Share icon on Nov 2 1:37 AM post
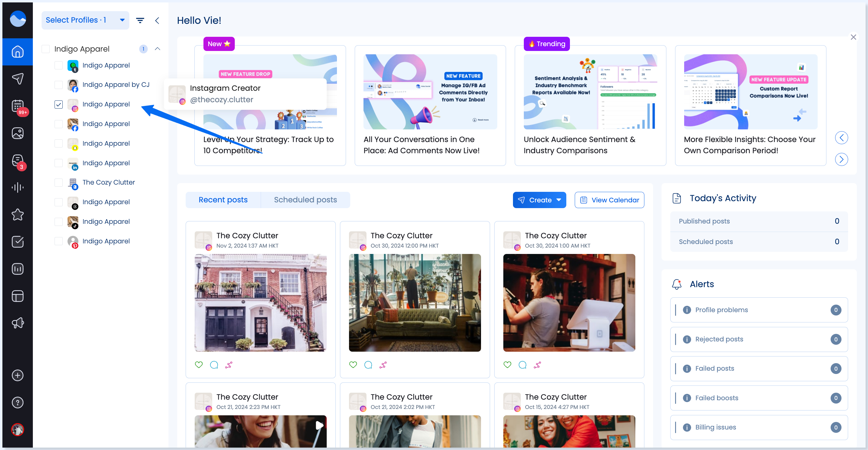Viewport: 868px width, 450px height. [229, 365]
